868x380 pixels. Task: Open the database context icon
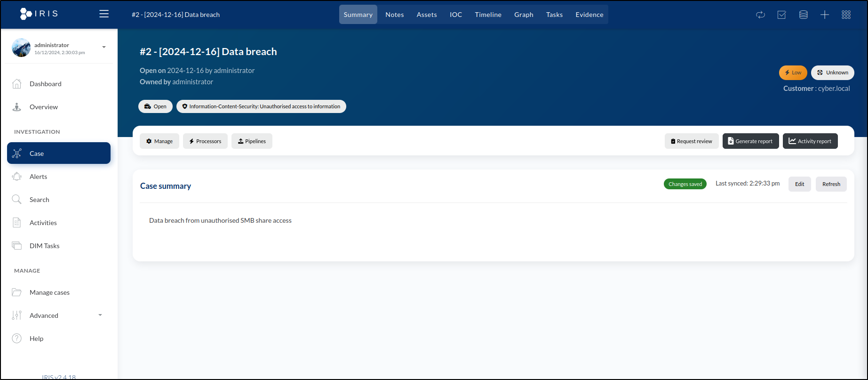pos(804,15)
